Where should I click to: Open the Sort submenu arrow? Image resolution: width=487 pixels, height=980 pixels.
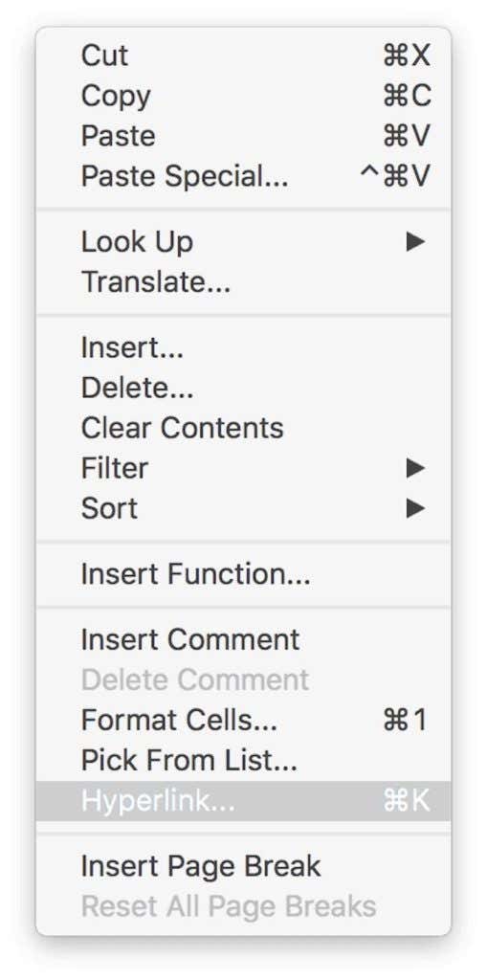[x=416, y=508]
